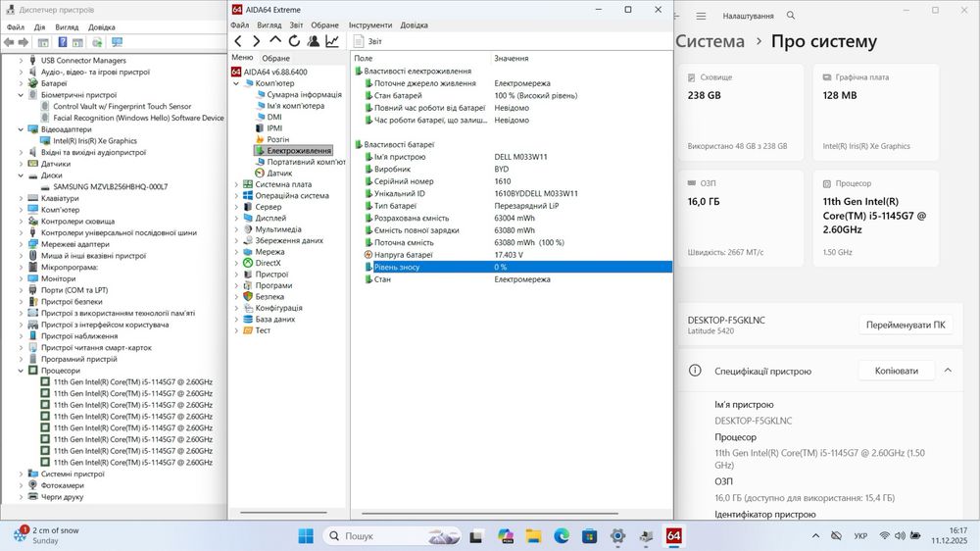
Task: Click the Сховище 238 GB card
Action: 741,113
